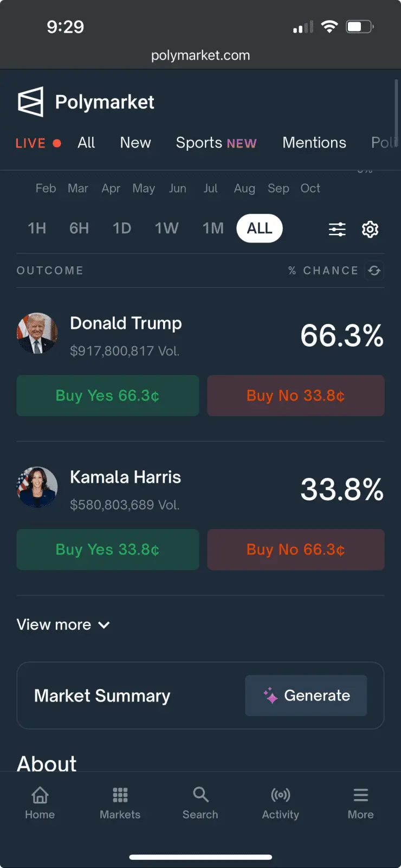
Task: Select the ALL time range
Action: [x=260, y=228]
